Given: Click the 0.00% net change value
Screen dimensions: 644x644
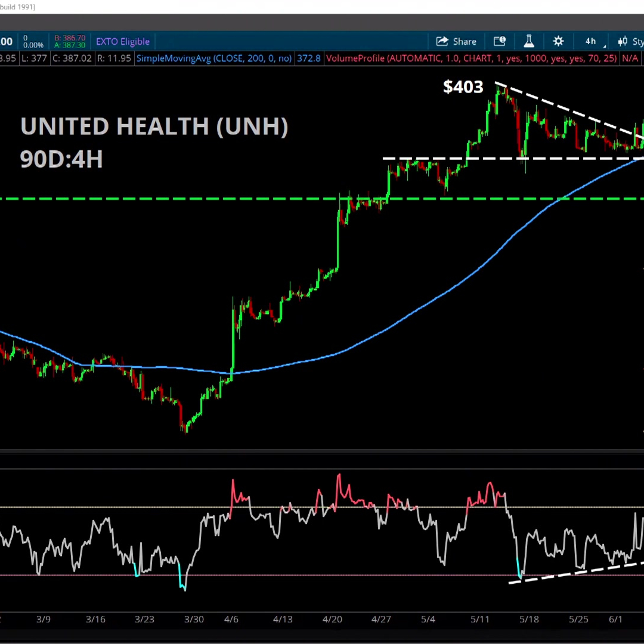Looking at the screenshot, I should point(33,45).
